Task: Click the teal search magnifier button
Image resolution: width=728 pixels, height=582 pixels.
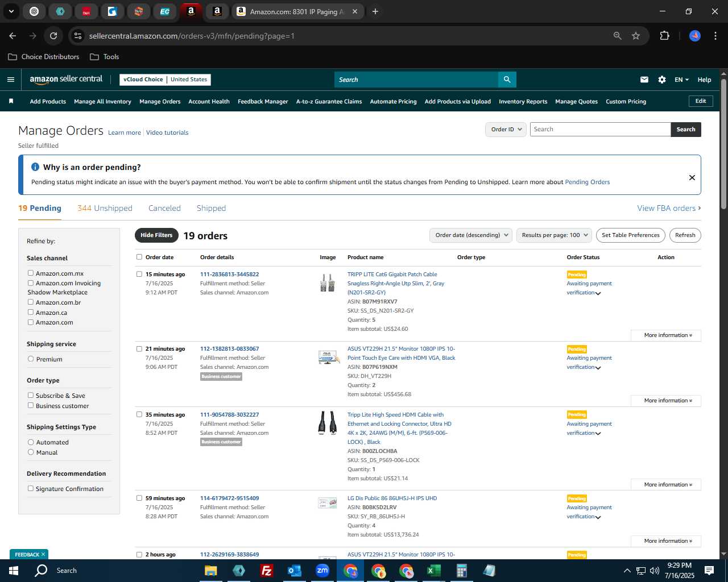Action: [507, 80]
